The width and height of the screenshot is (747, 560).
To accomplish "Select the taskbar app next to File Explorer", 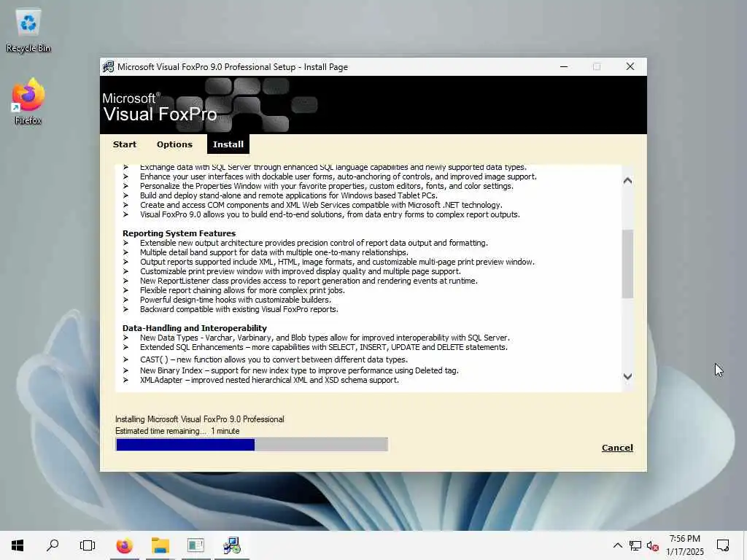I will [196, 545].
